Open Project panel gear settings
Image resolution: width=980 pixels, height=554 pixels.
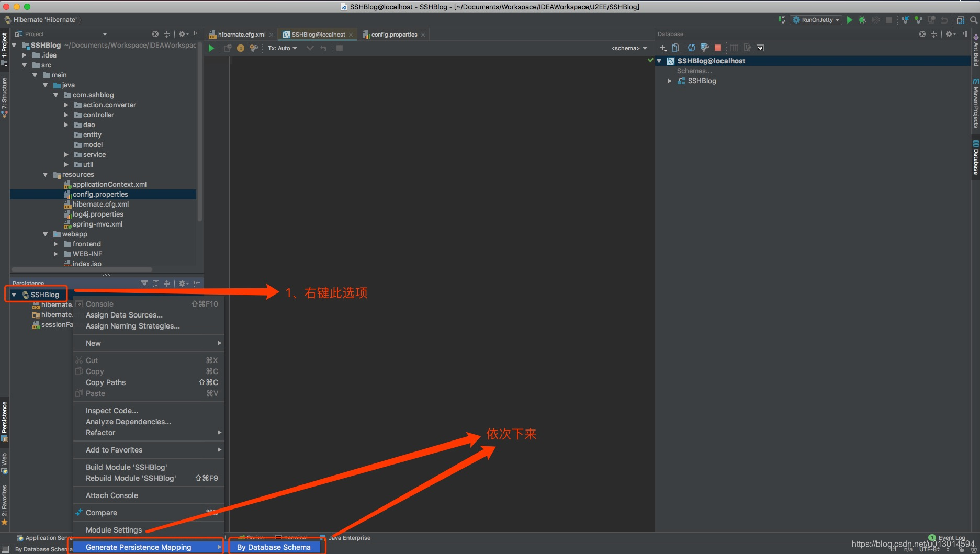(x=183, y=34)
